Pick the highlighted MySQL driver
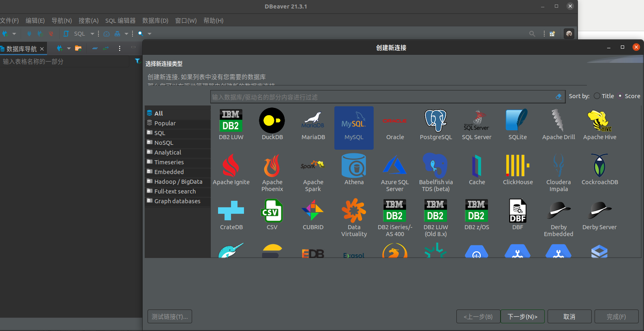644x331 pixels. pos(354,128)
